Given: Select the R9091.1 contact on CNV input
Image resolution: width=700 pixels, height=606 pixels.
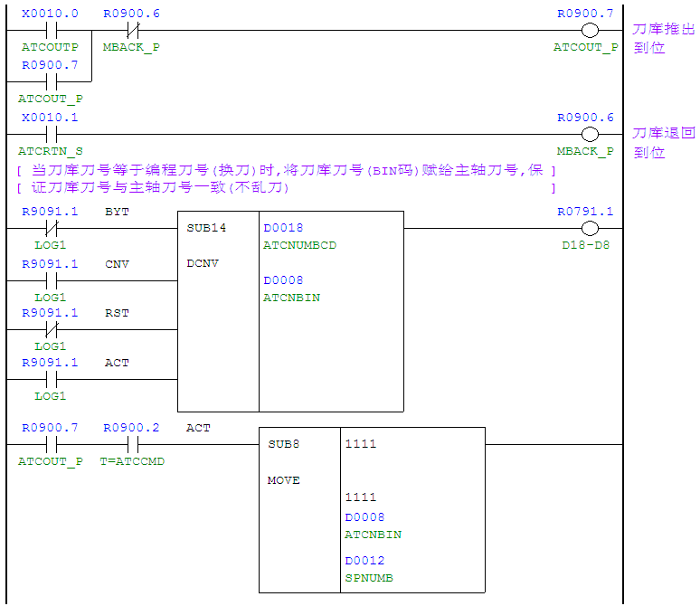Looking at the screenshot, I should [x=50, y=280].
